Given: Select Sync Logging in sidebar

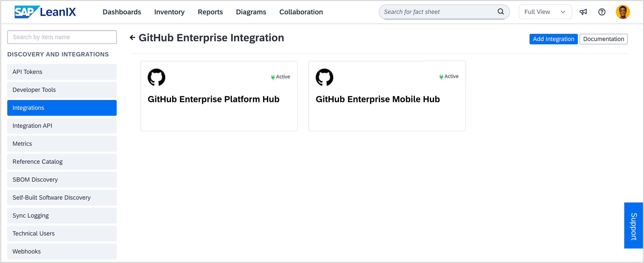Looking at the screenshot, I should pyautogui.click(x=62, y=215).
